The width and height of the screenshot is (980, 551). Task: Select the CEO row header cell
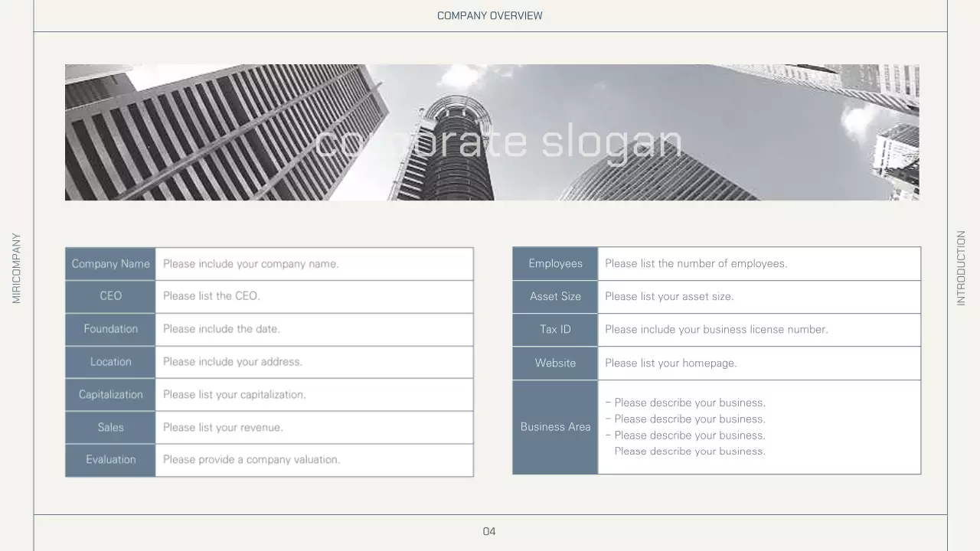tap(110, 296)
